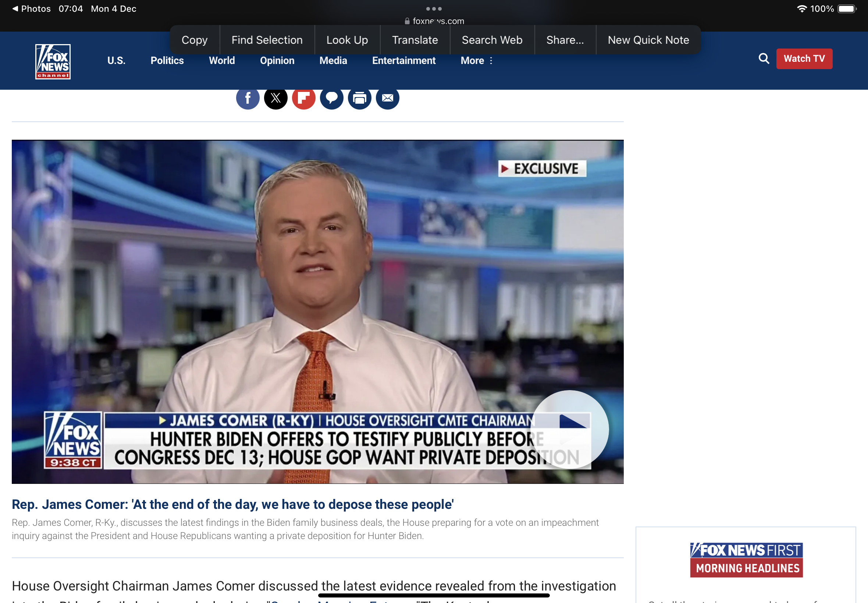The width and height of the screenshot is (868, 603).
Task: Choose New Quick Note from the popup menu
Action: [648, 40]
